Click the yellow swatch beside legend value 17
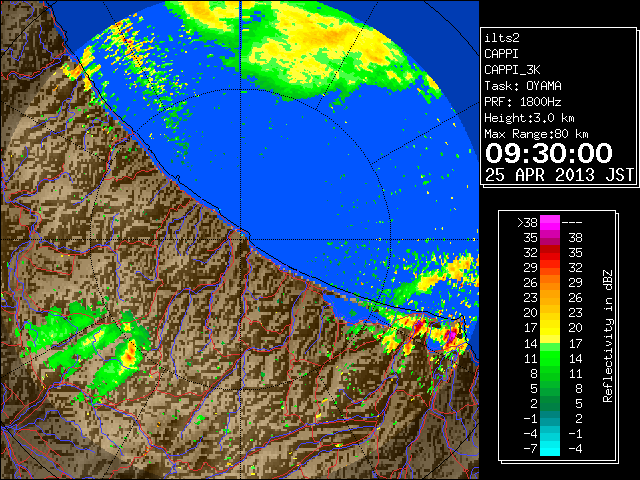This screenshot has height=480, width=640. point(550,328)
